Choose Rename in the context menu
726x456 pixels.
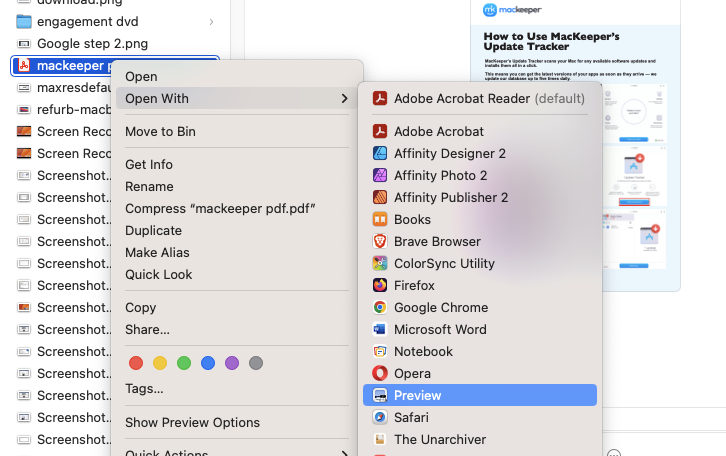coord(149,187)
